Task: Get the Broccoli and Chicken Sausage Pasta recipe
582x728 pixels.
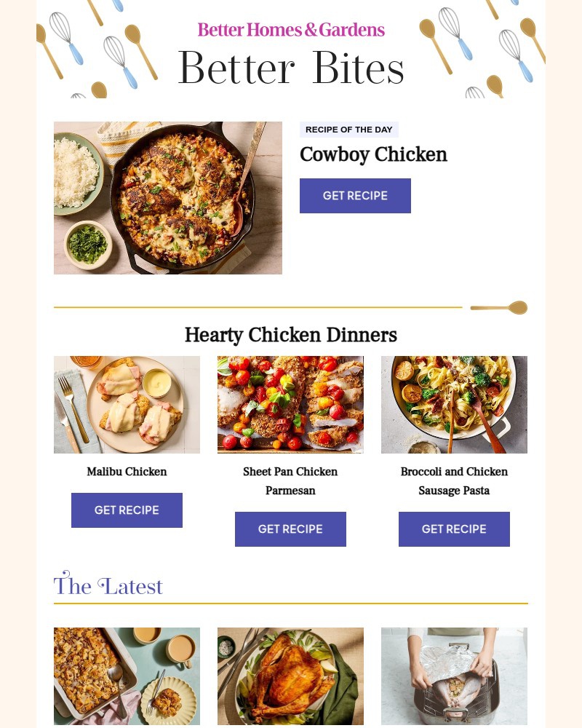Action: pos(455,529)
